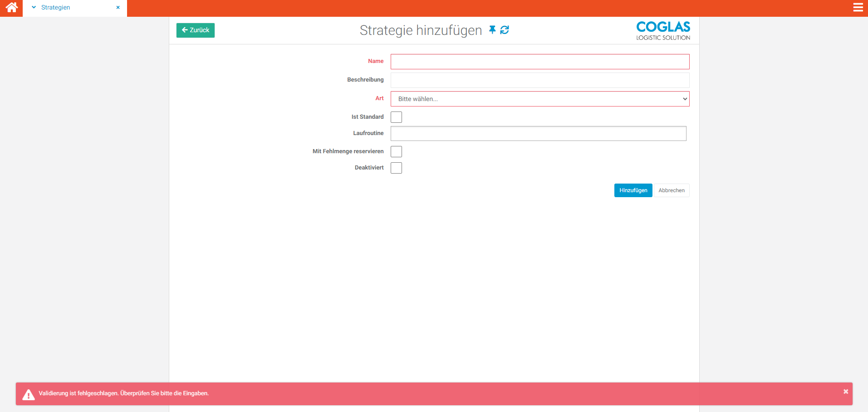Open the hamburger menu at top right
868x412 pixels.
(858, 8)
